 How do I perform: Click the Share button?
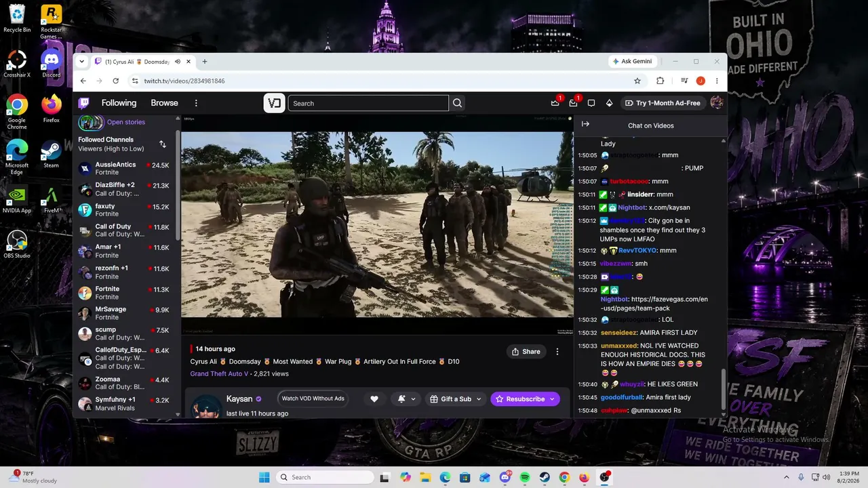coord(526,352)
